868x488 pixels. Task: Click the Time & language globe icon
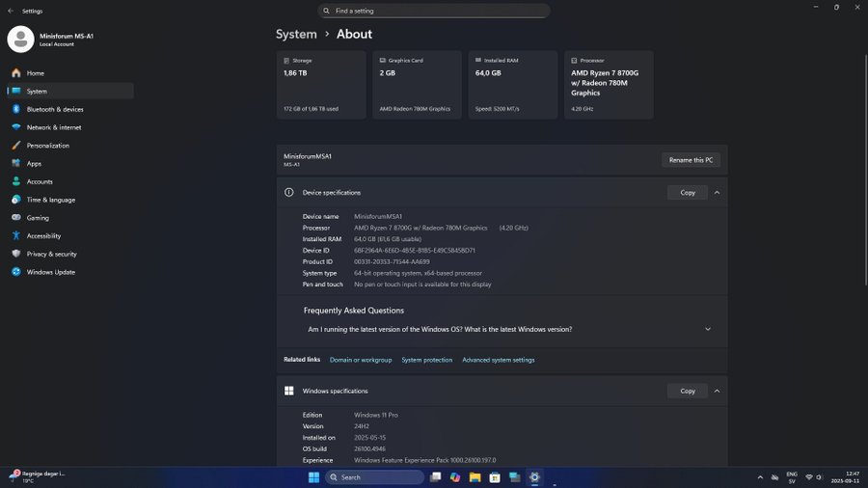coord(16,200)
